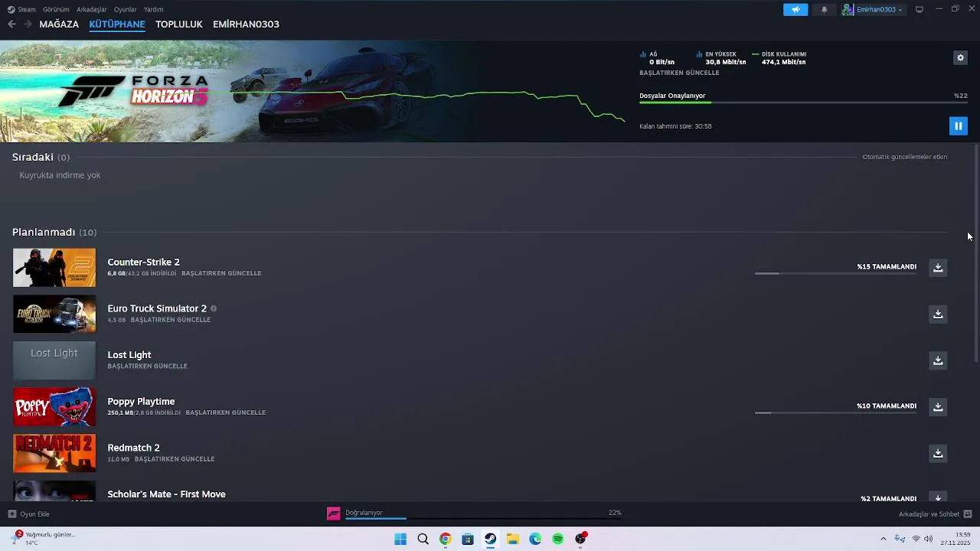Click the %10 TAMAMLANDI label
Image resolution: width=980 pixels, height=551 pixels.
coord(887,406)
